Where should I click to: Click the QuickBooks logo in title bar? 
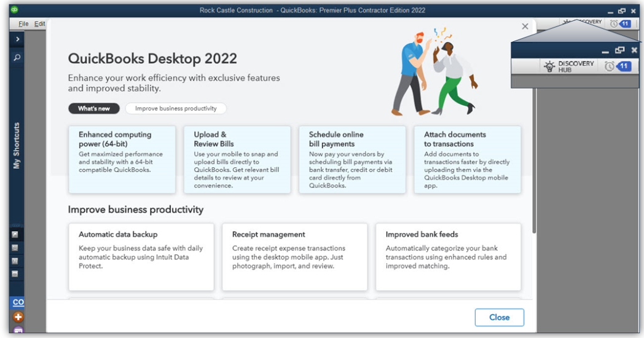tap(14, 10)
